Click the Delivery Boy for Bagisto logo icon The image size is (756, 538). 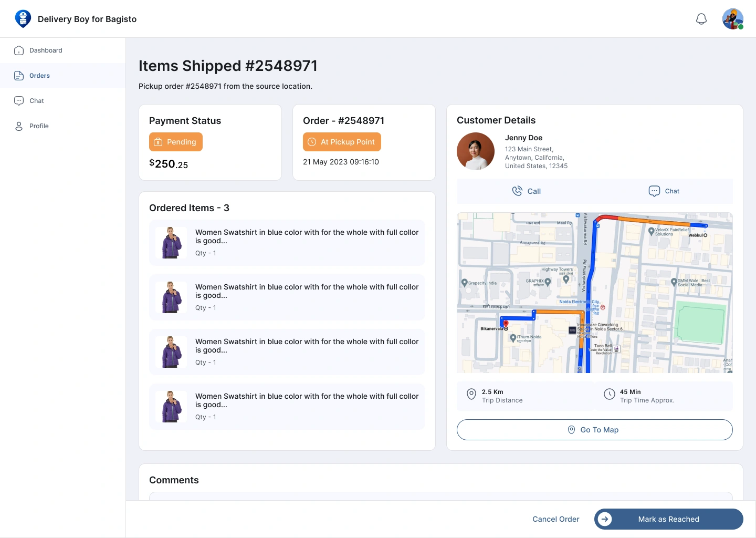click(x=23, y=18)
